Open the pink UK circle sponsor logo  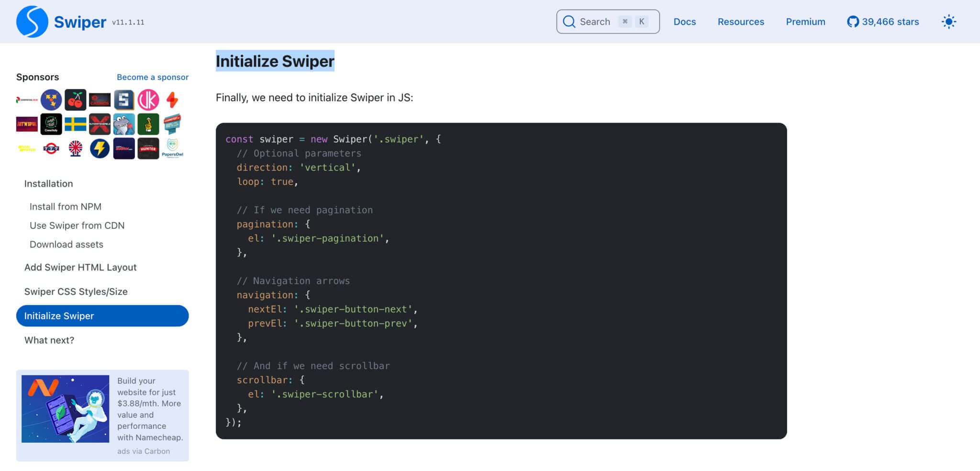tap(148, 100)
